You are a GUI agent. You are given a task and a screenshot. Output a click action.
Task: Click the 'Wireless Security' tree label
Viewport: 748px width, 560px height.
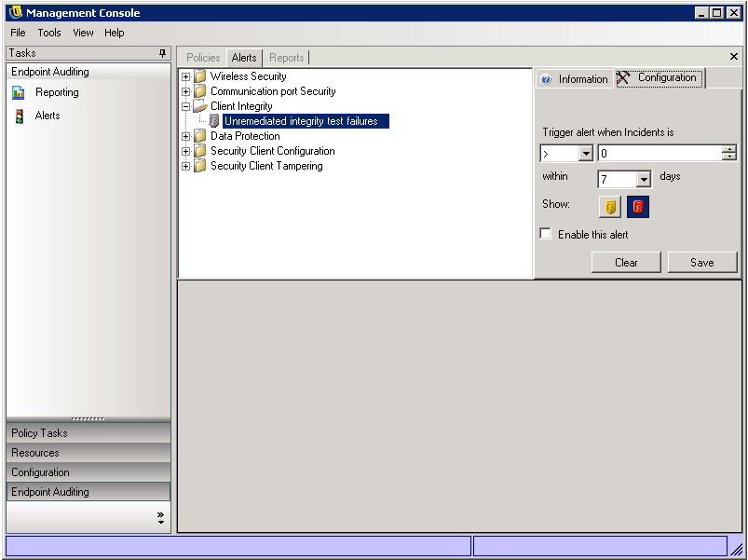pos(248,76)
